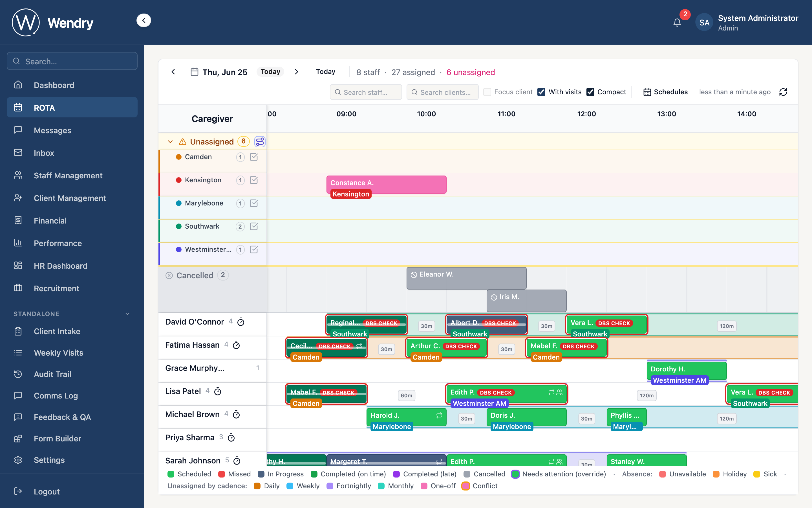Screen dimensions: 812x508
Task: Open Dorothy H. Westminster AM visit
Action: tap(687, 371)
